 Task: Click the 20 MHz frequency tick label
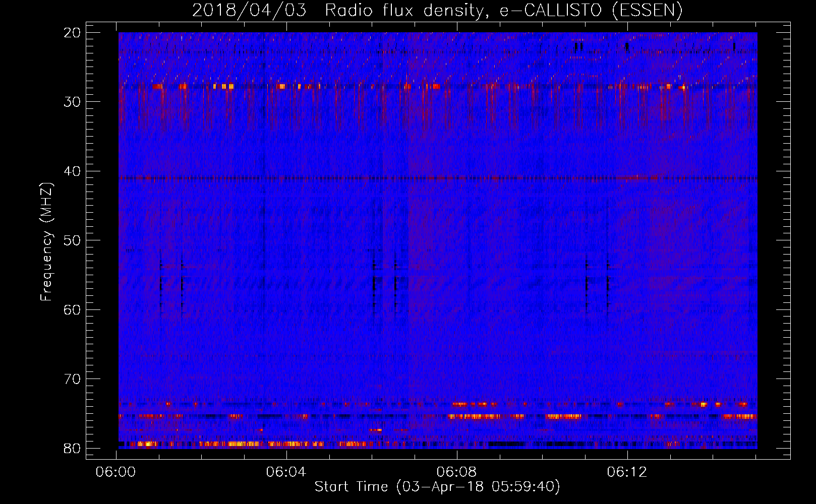[x=73, y=33]
